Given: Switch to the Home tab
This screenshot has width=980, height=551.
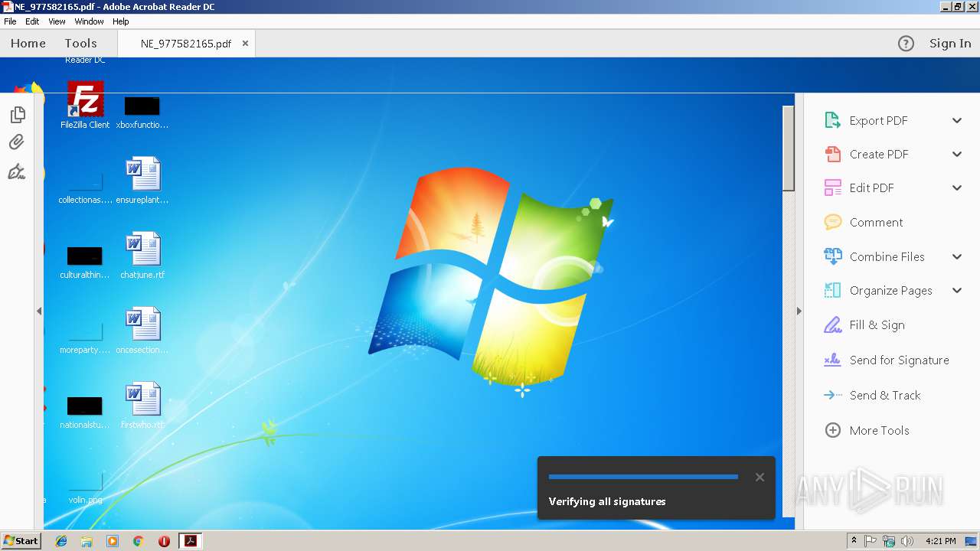Looking at the screenshot, I should [x=28, y=44].
